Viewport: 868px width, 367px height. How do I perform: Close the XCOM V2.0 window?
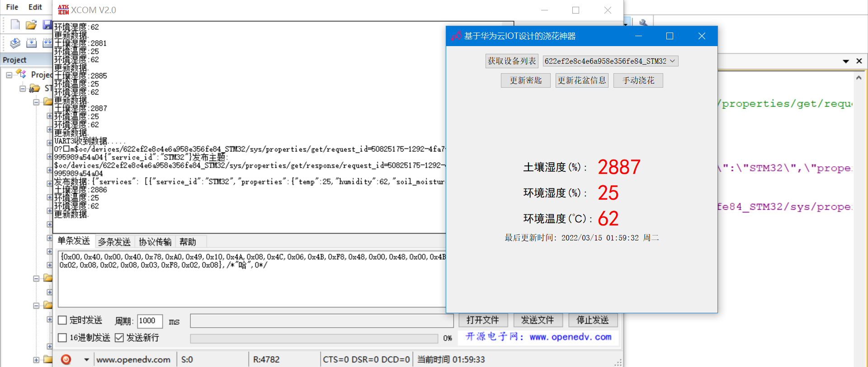point(608,10)
